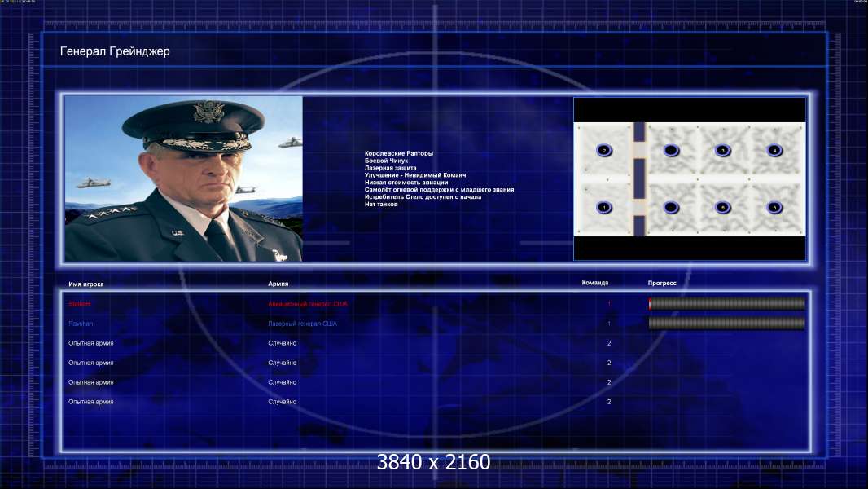
Task: Click the unnumbered start marker beside position 3
Action: [671, 150]
